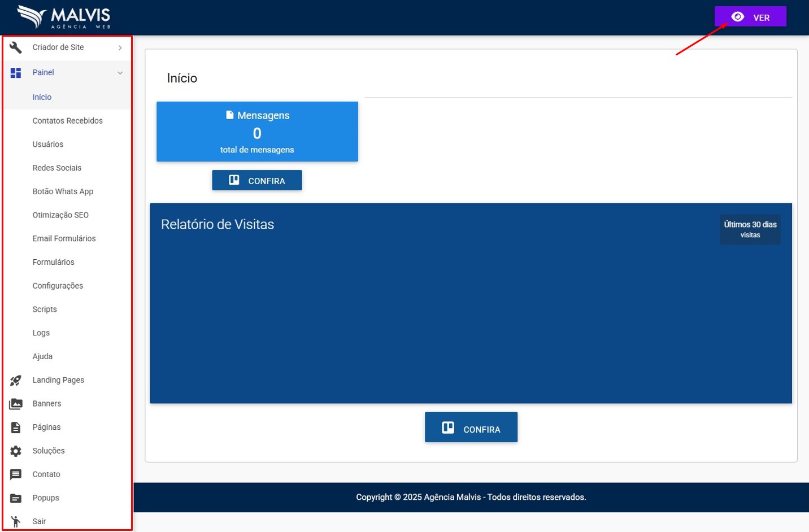Expand the Criador de Site chevron arrow

click(120, 48)
